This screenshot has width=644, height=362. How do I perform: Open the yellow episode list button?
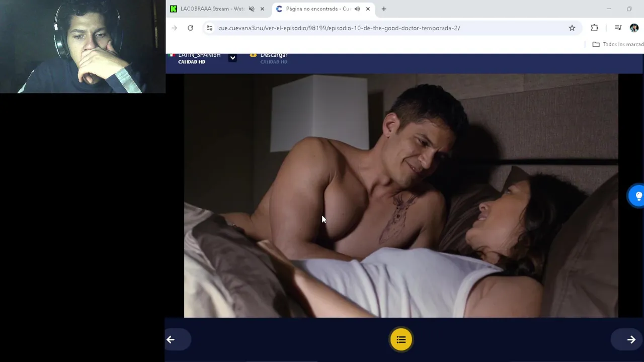click(401, 340)
